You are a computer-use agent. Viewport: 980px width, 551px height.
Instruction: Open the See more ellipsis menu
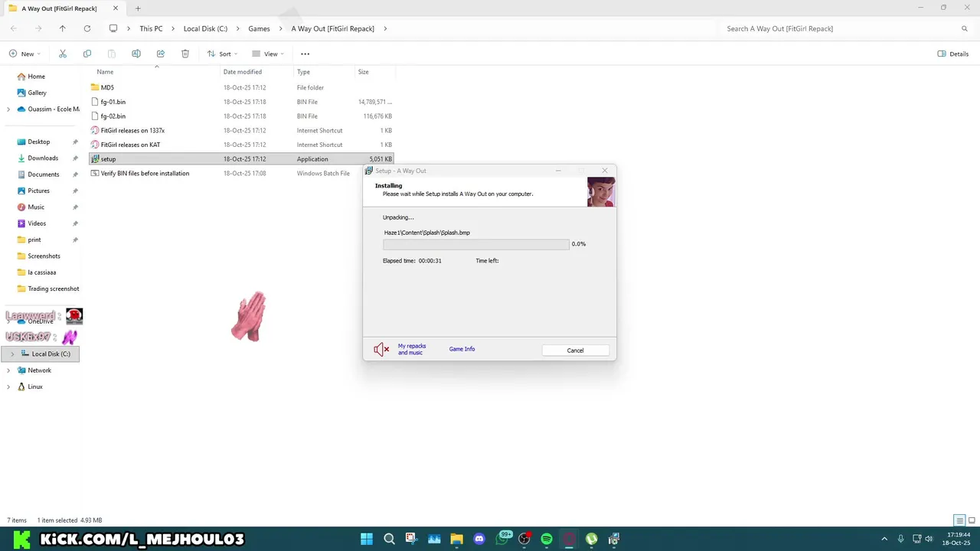(x=305, y=54)
